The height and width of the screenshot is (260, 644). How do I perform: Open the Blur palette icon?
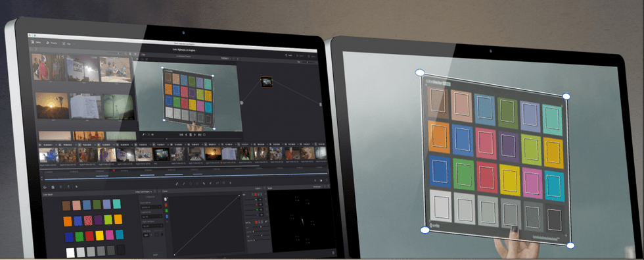[x=204, y=184]
